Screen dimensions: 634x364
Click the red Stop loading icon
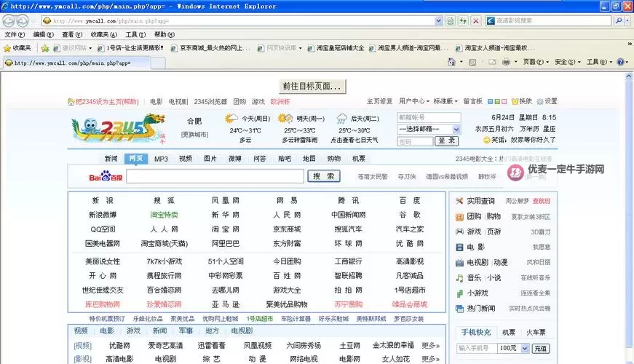click(x=476, y=20)
